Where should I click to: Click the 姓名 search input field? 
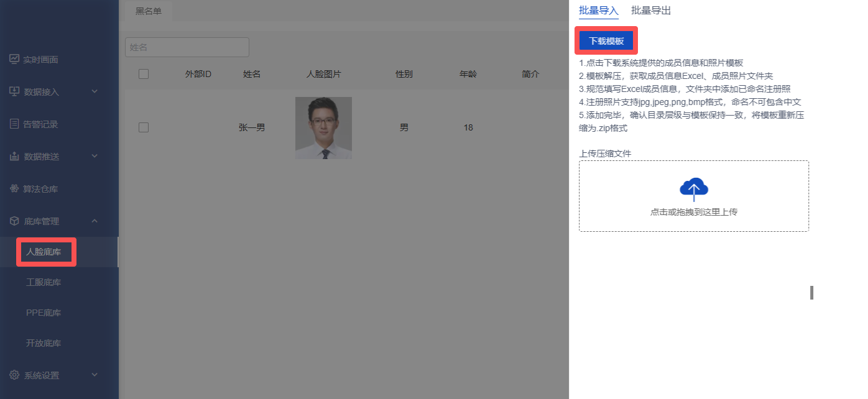point(187,47)
